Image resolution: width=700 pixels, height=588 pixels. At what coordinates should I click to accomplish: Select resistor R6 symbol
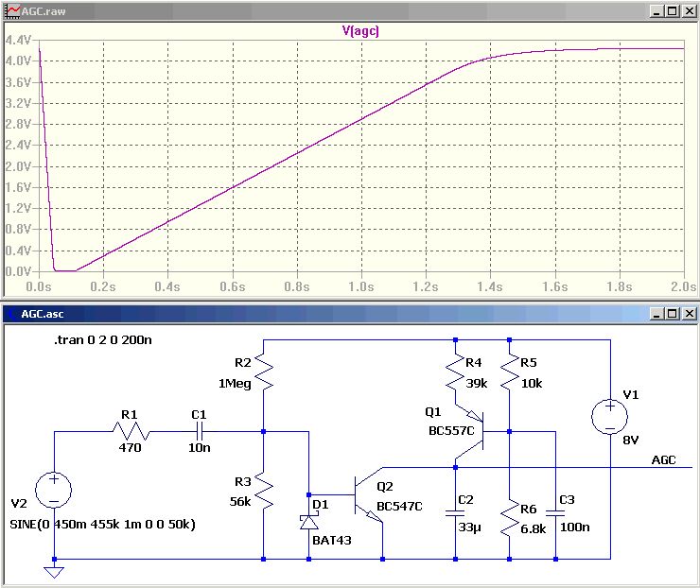click(509, 517)
